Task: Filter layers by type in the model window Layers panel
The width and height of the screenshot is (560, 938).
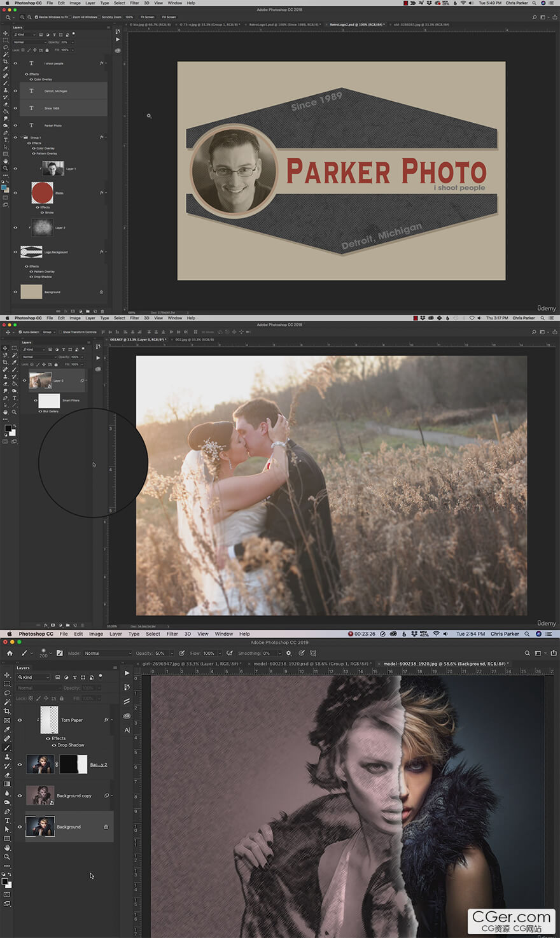Action: pos(74,677)
